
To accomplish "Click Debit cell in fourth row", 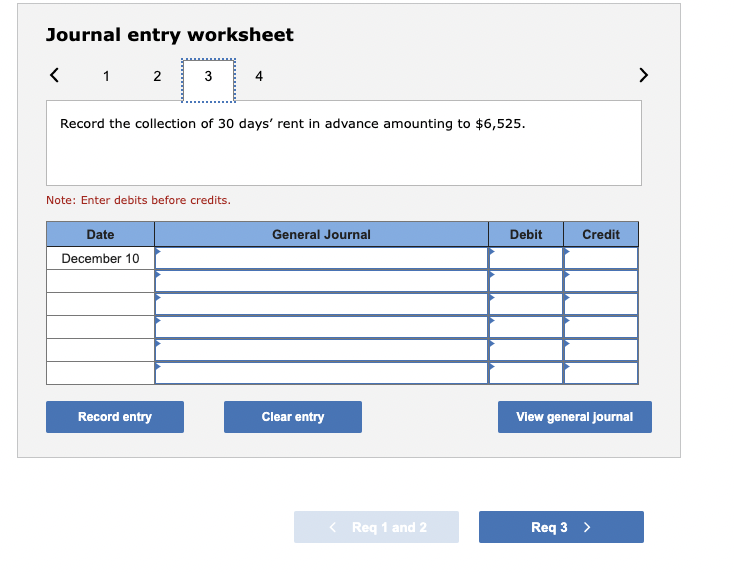I will (x=526, y=327).
